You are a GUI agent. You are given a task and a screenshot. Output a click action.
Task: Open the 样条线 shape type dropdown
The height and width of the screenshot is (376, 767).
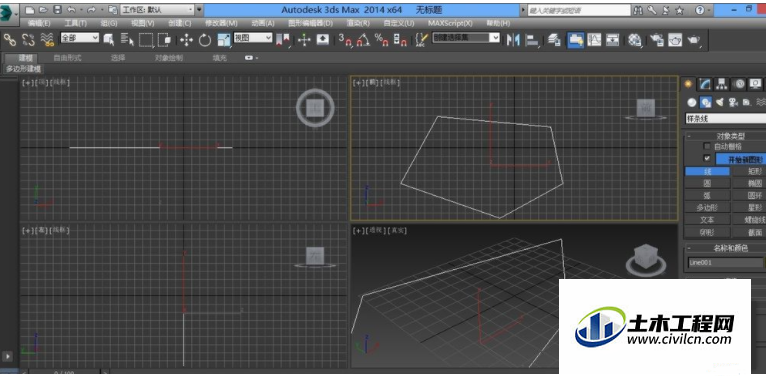point(725,118)
